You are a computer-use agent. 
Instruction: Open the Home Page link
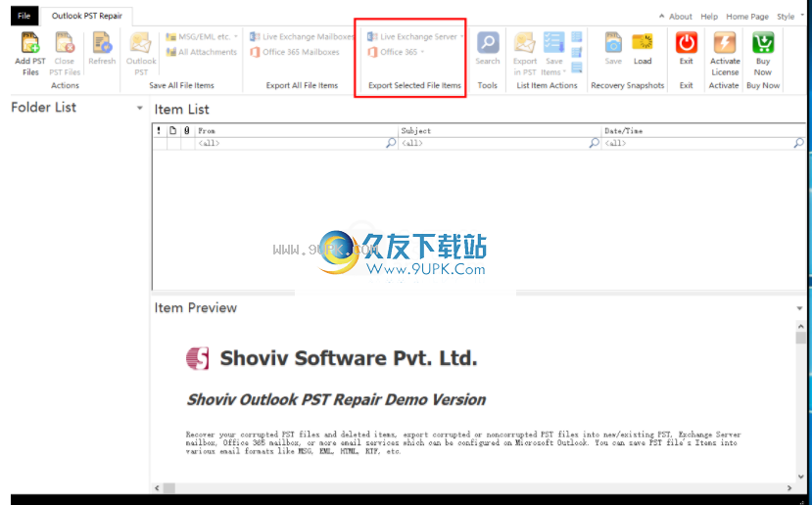747,17
